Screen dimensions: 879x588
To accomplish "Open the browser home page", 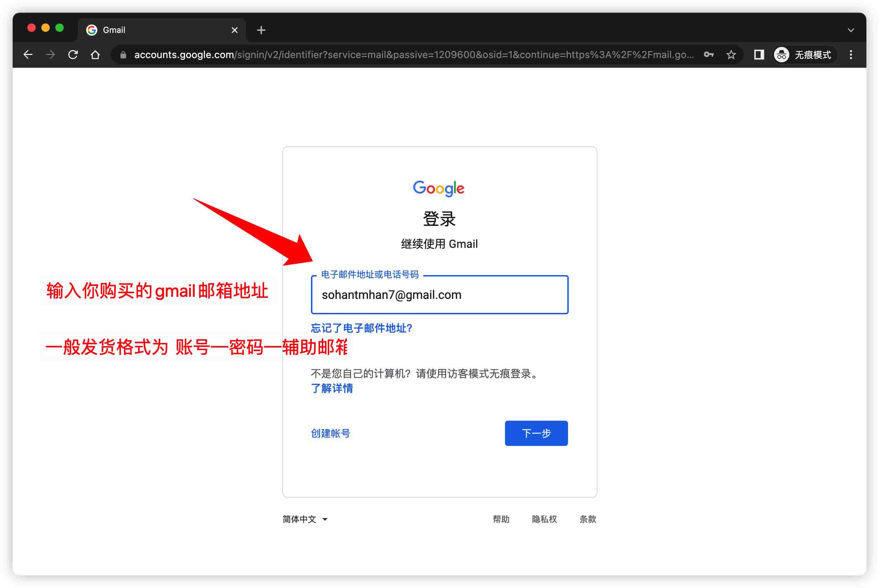I will coord(95,55).
